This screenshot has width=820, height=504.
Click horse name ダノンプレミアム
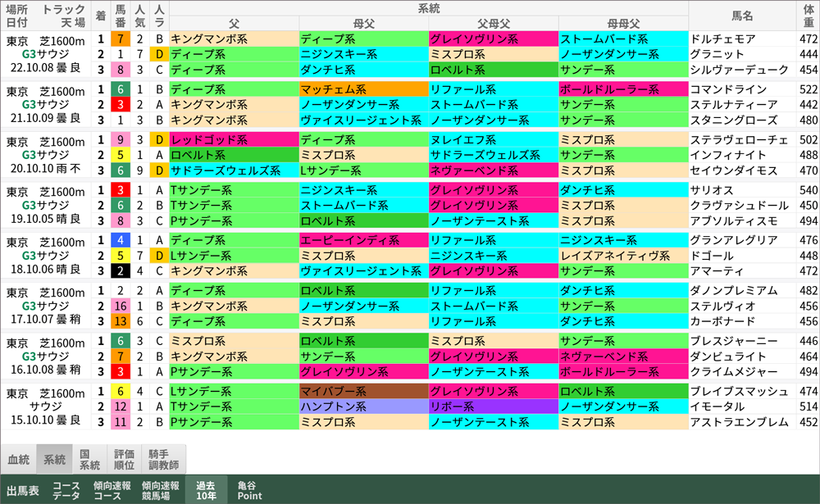coord(734,290)
